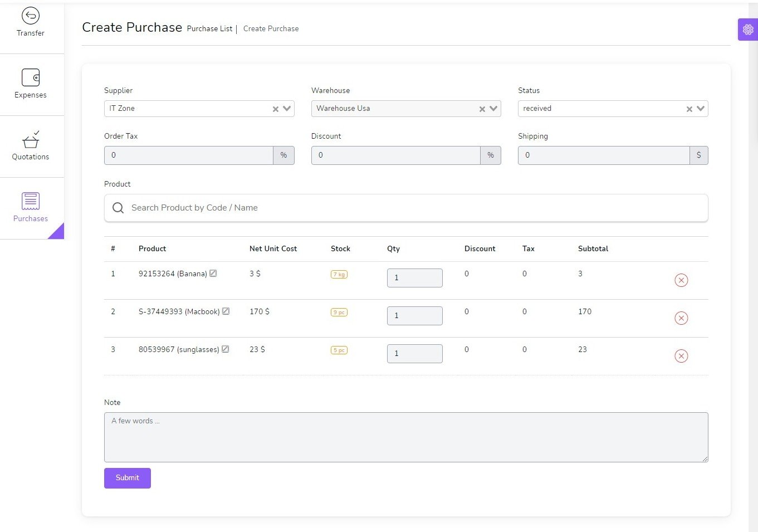Expand the Status dropdown arrow
Viewport: 758px width, 532px height.
[x=701, y=109]
